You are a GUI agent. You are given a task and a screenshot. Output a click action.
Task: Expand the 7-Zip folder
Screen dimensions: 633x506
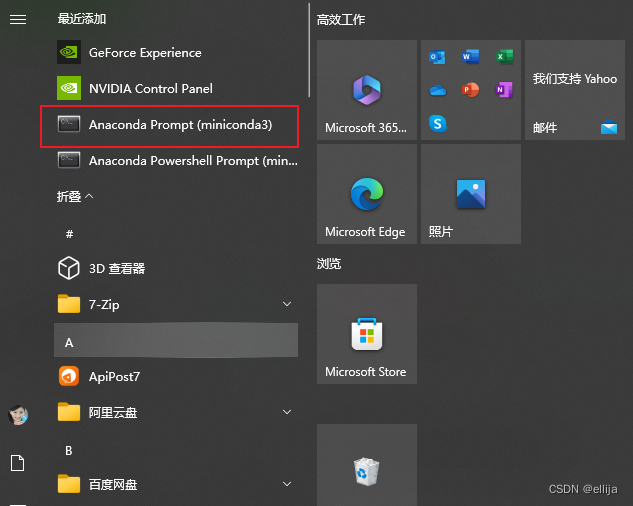287,304
